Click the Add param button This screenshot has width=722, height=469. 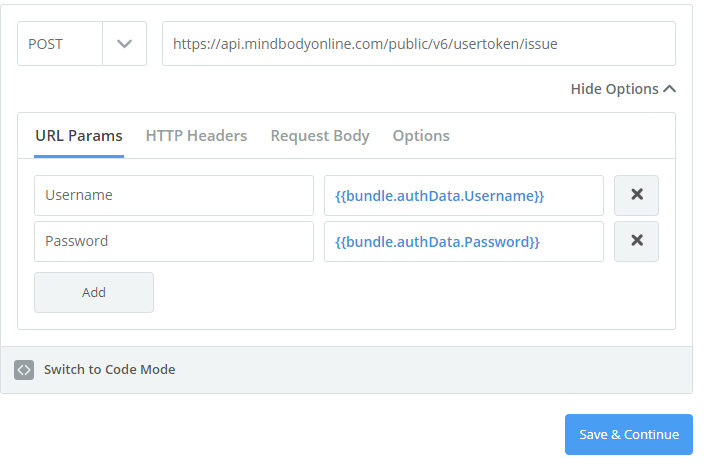click(94, 292)
